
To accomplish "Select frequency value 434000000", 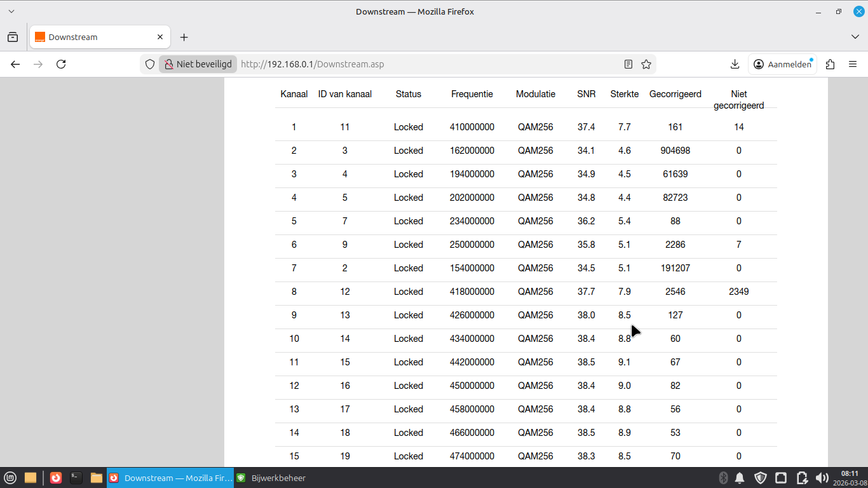I will tap(472, 339).
